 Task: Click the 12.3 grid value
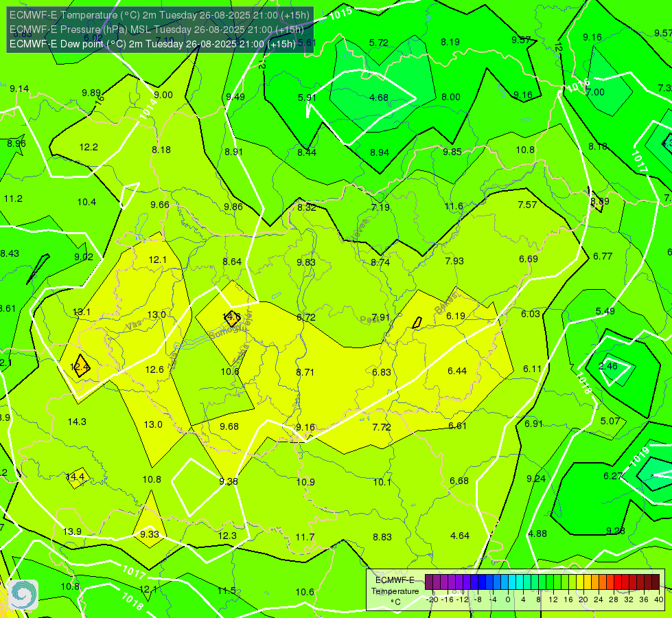(227, 536)
